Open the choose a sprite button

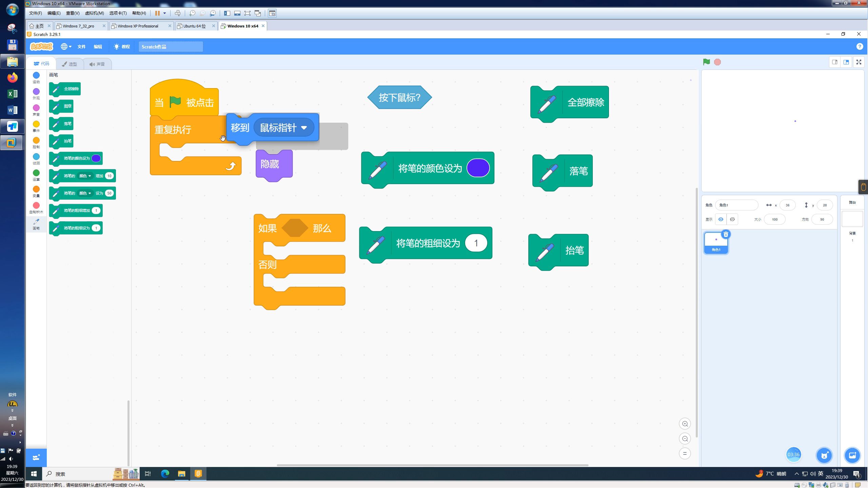(x=824, y=455)
